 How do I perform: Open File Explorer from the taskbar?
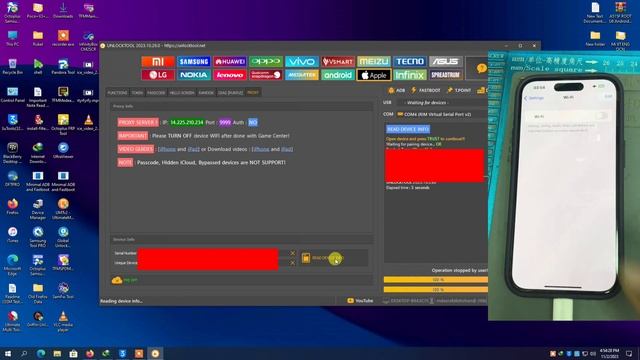click(57, 353)
